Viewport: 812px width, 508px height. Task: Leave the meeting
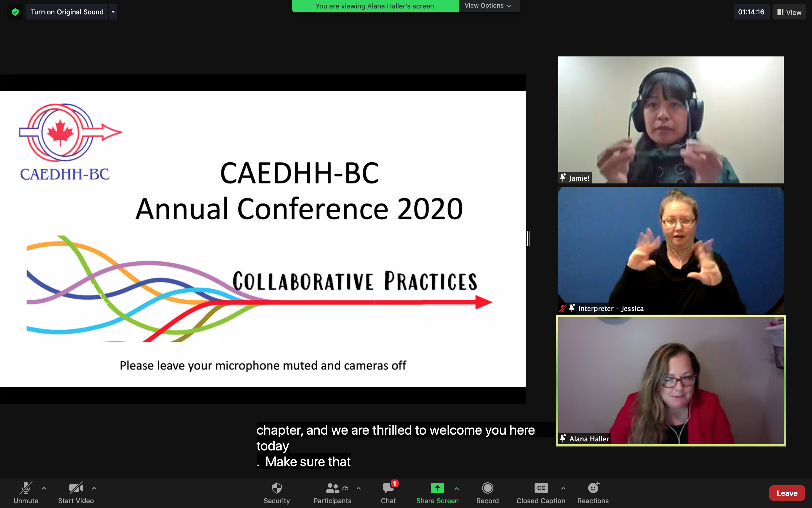coord(787,493)
